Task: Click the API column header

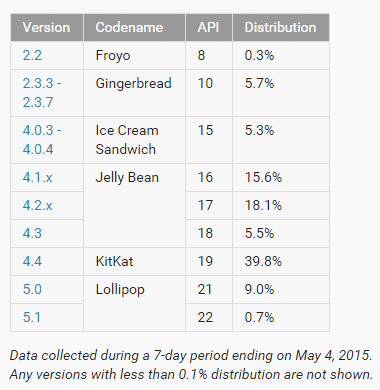Action: click(209, 27)
